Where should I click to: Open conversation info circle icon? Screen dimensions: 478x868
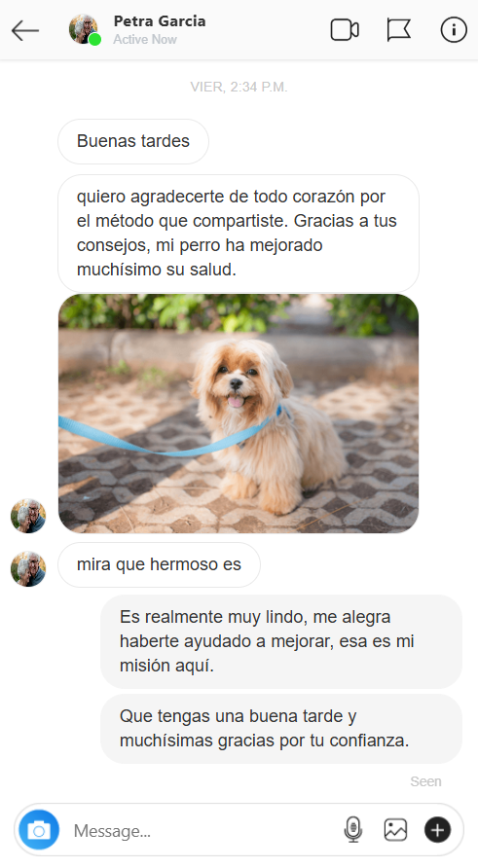(454, 30)
